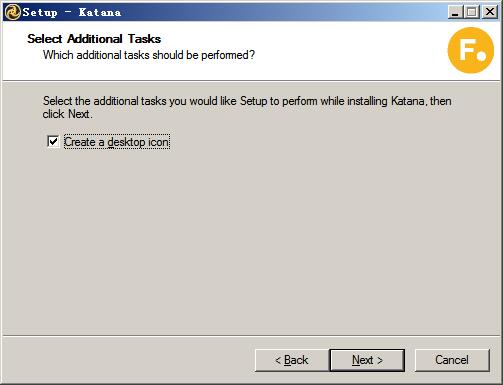Click the Katana swirl icon in title bar
This screenshot has width=503, height=385.
coord(12,12)
